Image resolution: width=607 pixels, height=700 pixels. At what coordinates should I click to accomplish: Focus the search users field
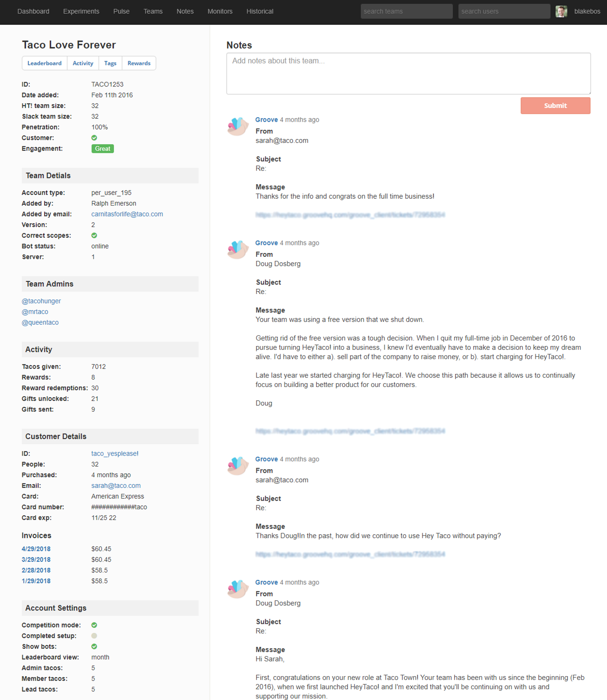point(504,11)
